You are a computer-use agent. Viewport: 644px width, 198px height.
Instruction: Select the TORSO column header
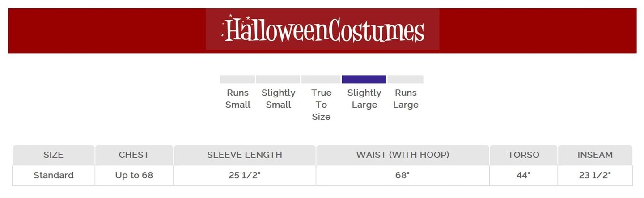click(x=523, y=155)
